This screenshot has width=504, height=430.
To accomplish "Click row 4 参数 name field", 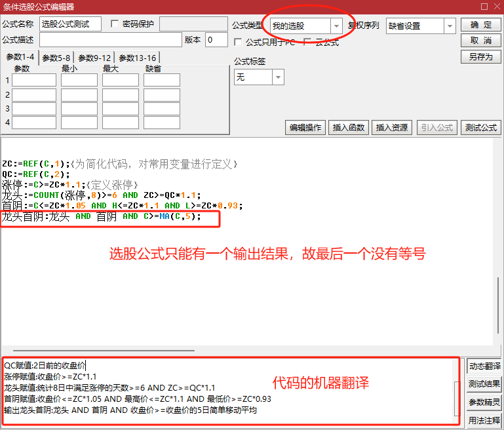I will click(34, 123).
